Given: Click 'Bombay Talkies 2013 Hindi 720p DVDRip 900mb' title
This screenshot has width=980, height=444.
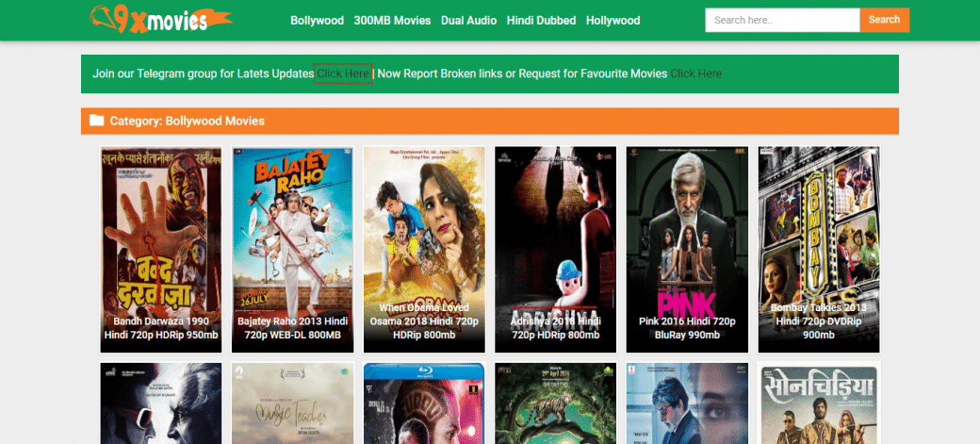Looking at the screenshot, I should coord(819,321).
